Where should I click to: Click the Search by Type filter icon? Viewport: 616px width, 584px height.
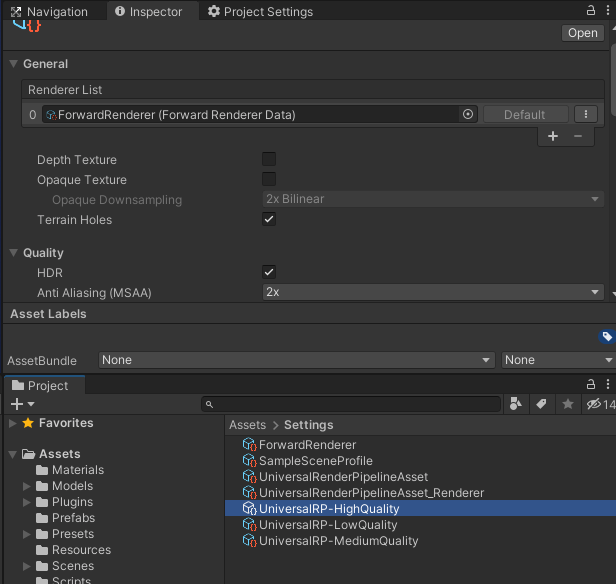pos(516,404)
